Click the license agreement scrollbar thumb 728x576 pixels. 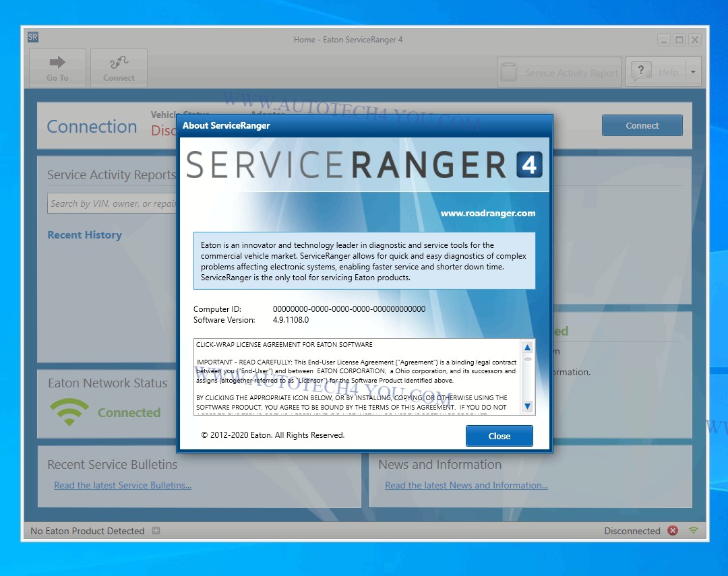pos(527,359)
